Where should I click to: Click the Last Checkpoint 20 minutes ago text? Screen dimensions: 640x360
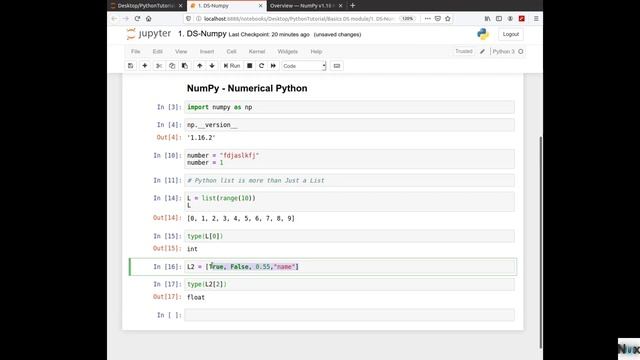point(269,35)
